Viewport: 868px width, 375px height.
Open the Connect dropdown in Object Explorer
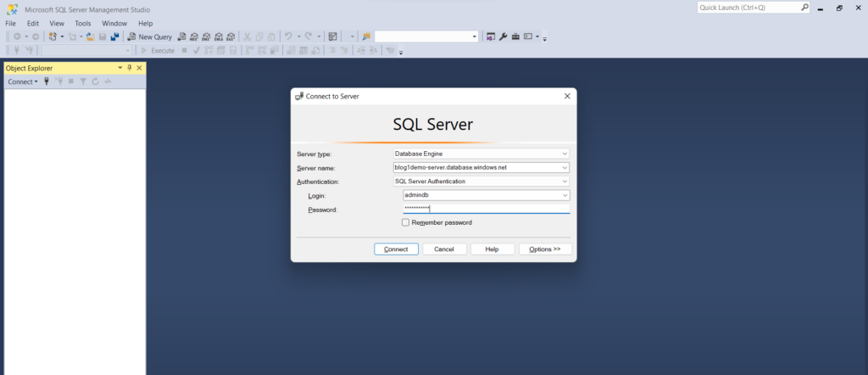(x=23, y=81)
